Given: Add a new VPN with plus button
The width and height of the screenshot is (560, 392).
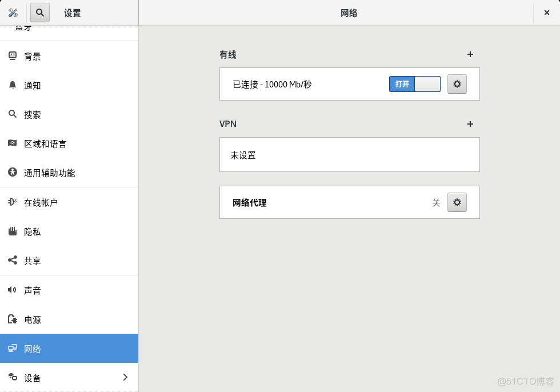Looking at the screenshot, I should [470, 124].
